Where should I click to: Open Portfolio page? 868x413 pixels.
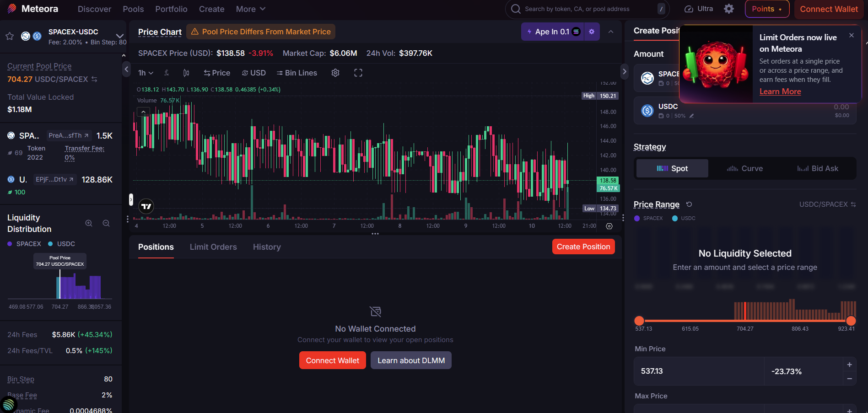pos(171,9)
